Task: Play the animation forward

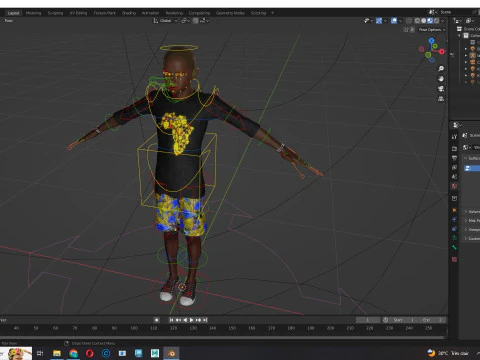Action: click(x=192, y=320)
